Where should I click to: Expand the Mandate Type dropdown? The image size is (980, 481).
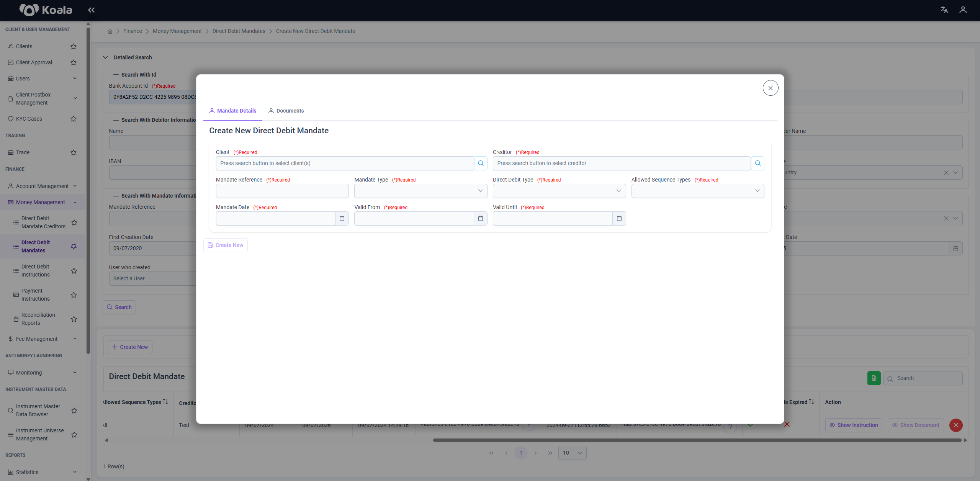coord(420,191)
